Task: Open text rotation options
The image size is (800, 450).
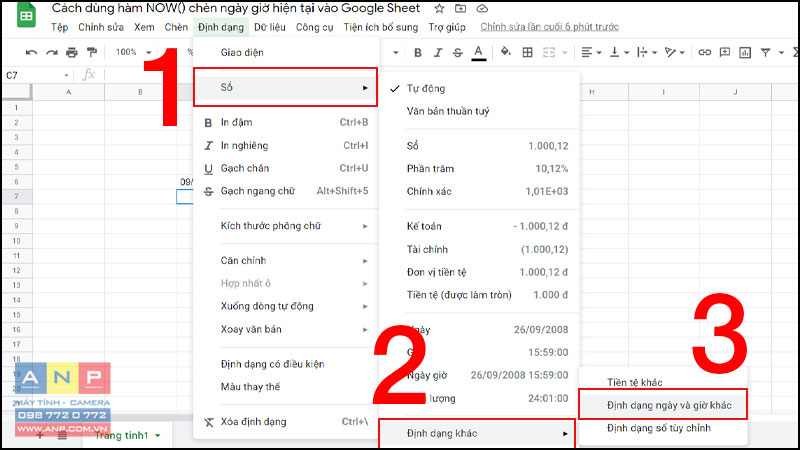Action: (x=674, y=52)
